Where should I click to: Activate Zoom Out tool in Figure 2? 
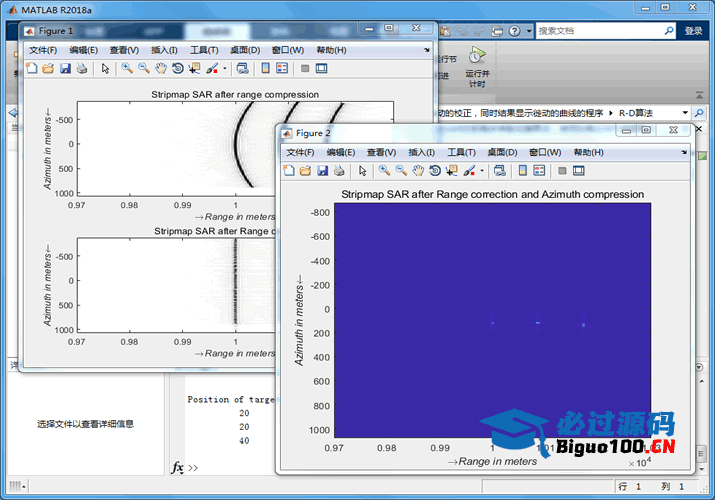click(x=401, y=171)
